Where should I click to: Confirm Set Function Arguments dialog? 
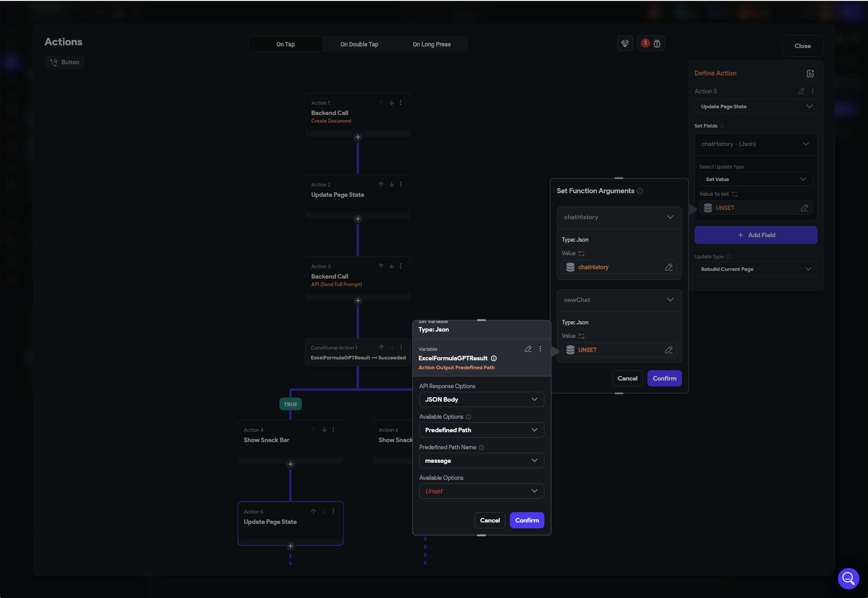coord(664,379)
